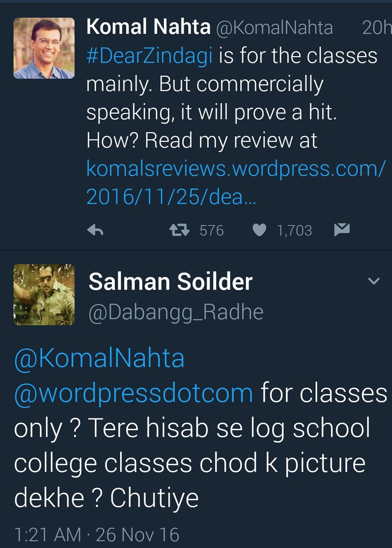Open the direct message envelope icon
This screenshot has width=392, height=548.
(342, 231)
